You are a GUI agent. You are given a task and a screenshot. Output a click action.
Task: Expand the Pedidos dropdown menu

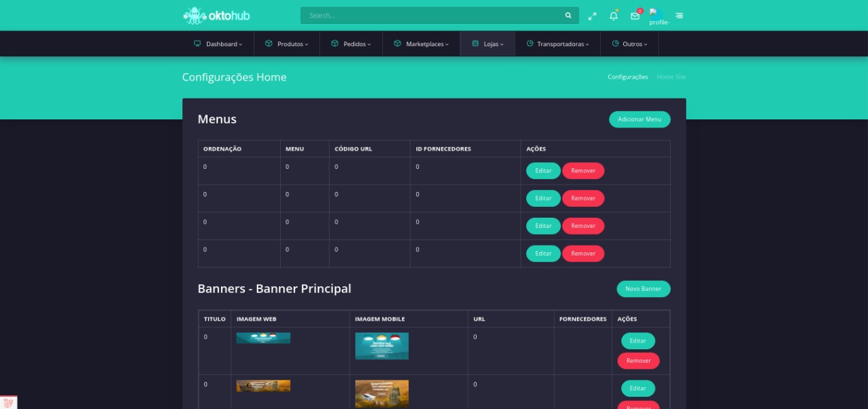point(351,44)
